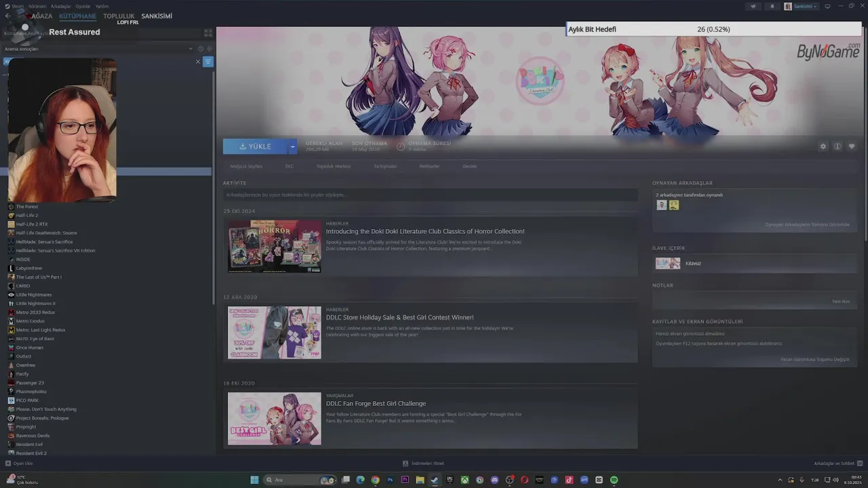View all friends who play link
Screen dimensions: 868x488
tap(807, 224)
